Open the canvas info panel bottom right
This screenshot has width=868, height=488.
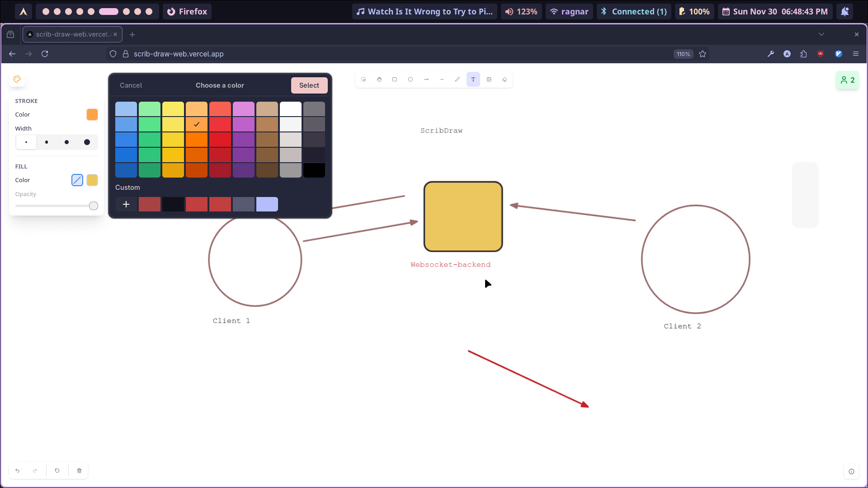click(852, 471)
